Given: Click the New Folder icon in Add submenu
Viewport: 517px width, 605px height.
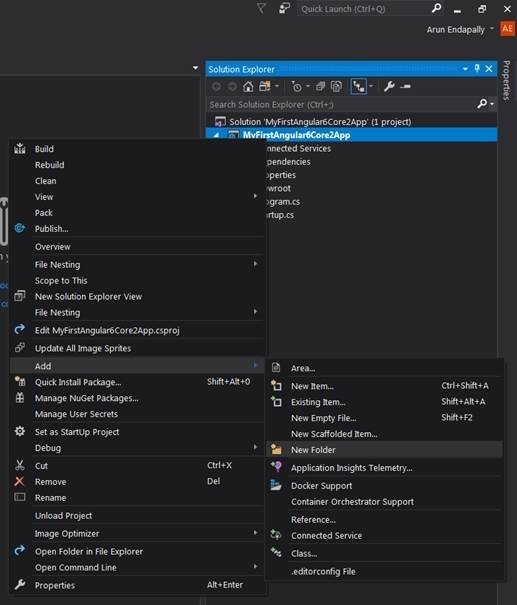Looking at the screenshot, I should tap(276, 449).
